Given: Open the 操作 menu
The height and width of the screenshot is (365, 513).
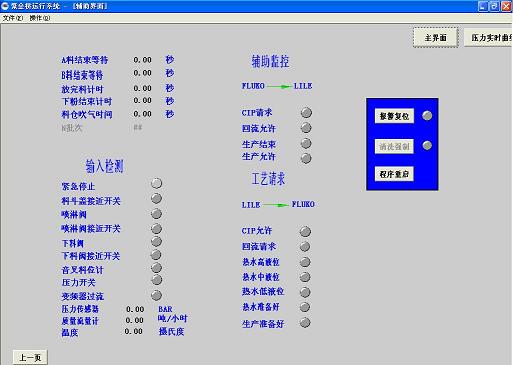Looking at the screenshot, I should point(40,18).
